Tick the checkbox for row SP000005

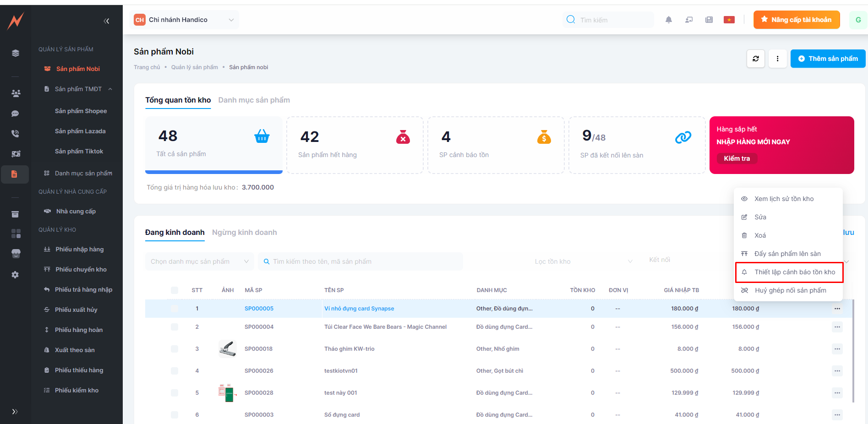pyautogui.click(x=175, y=309)
